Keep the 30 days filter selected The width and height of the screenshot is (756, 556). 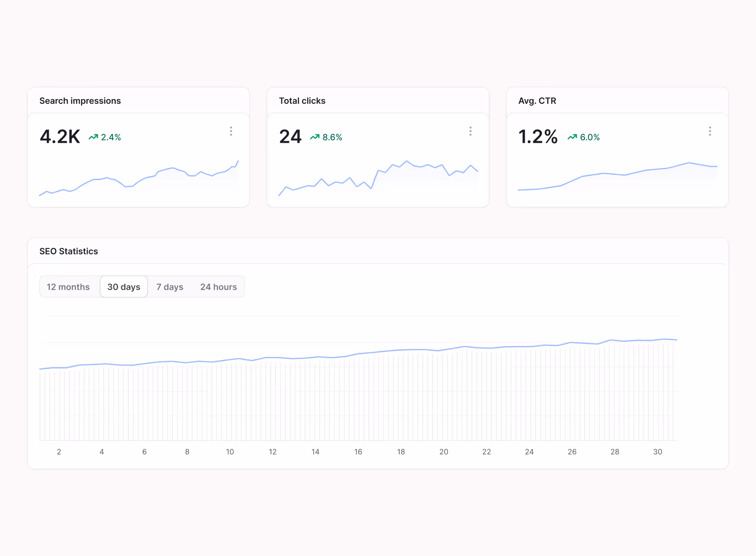pyautogui.click(x=124, y=286)
